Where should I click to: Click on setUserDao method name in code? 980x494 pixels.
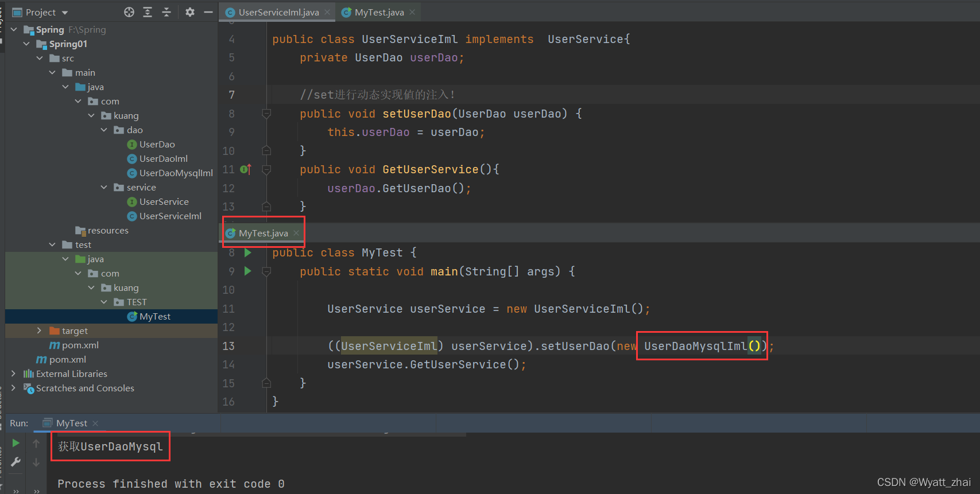pyautogui.click(x=417, y=114)
